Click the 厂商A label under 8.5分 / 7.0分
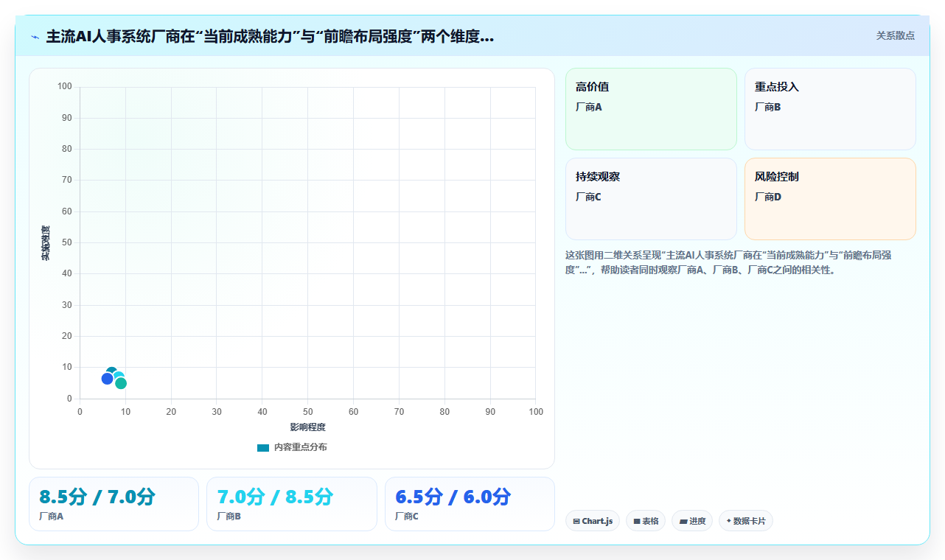This screenshot has width=945, height=560. click(x=51, y=517)
